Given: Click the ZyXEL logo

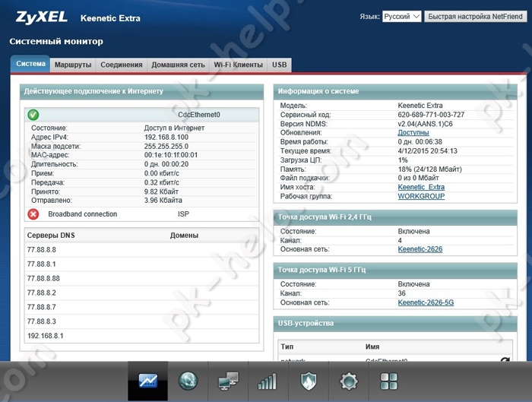Looking at the screenshot, I should 41,17.
